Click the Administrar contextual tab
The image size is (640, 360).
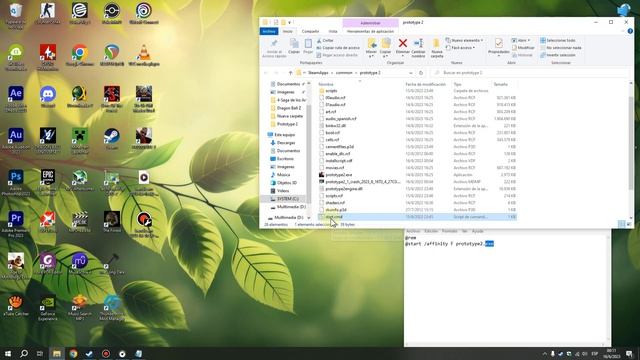(371, 23)
